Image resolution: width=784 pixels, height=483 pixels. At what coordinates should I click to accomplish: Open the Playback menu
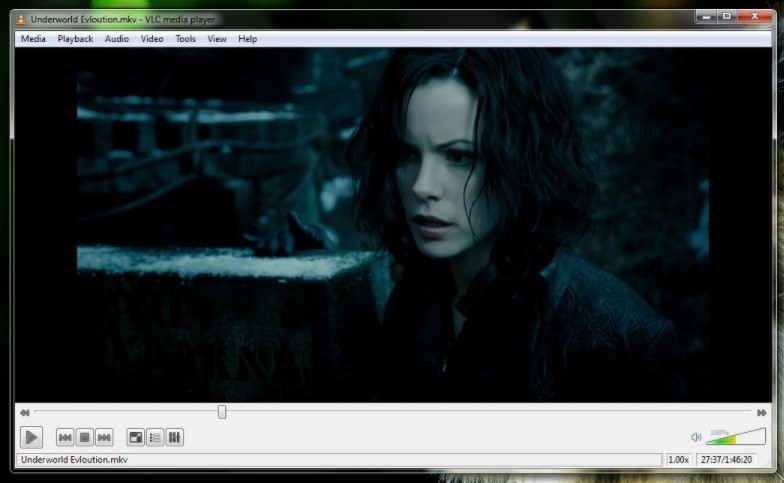pyautogui.click(x=75, y=38)
